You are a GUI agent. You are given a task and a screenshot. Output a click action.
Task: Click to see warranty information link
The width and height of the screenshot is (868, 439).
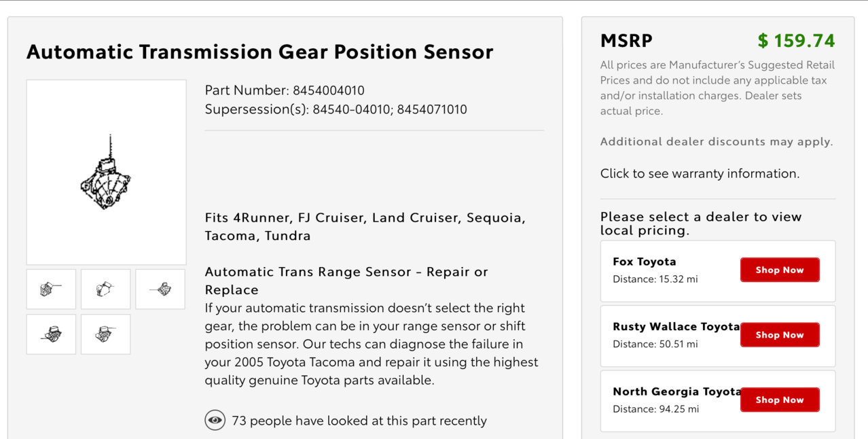(x=700, y=173)
